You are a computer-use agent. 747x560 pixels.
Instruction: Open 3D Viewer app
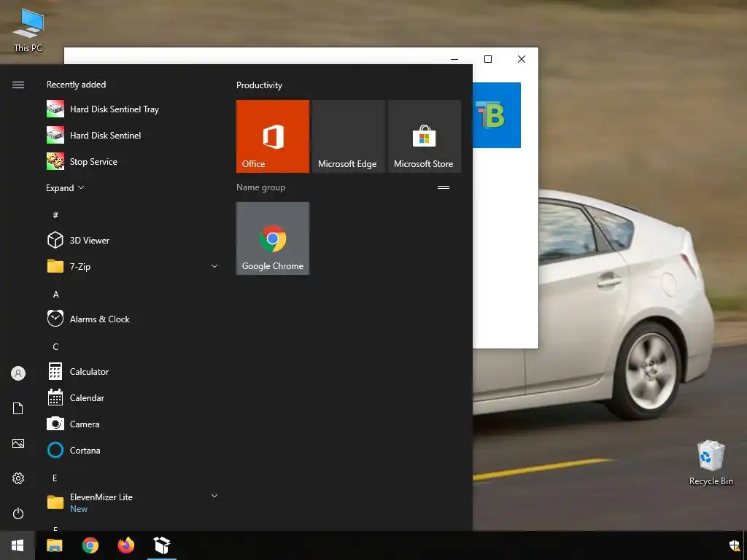(133, 240)
